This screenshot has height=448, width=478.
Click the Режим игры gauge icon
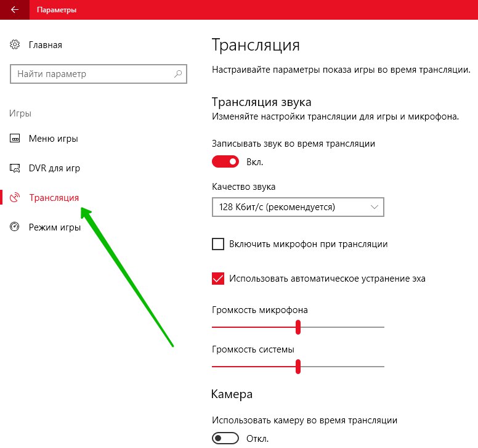point(15,227)
